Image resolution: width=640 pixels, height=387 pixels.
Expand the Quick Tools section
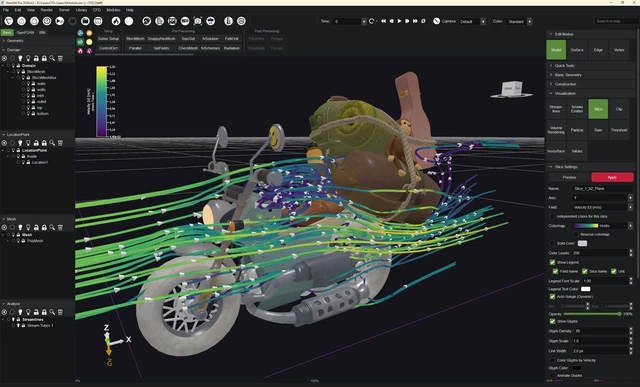point(590,66)
